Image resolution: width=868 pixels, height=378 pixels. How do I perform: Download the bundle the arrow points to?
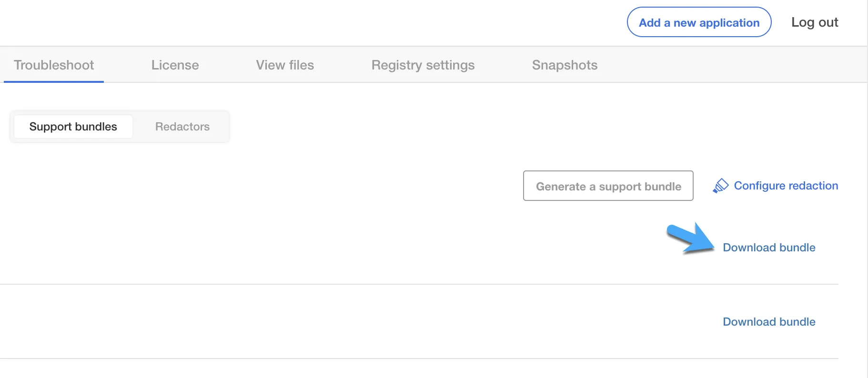(x=769, y=248)
